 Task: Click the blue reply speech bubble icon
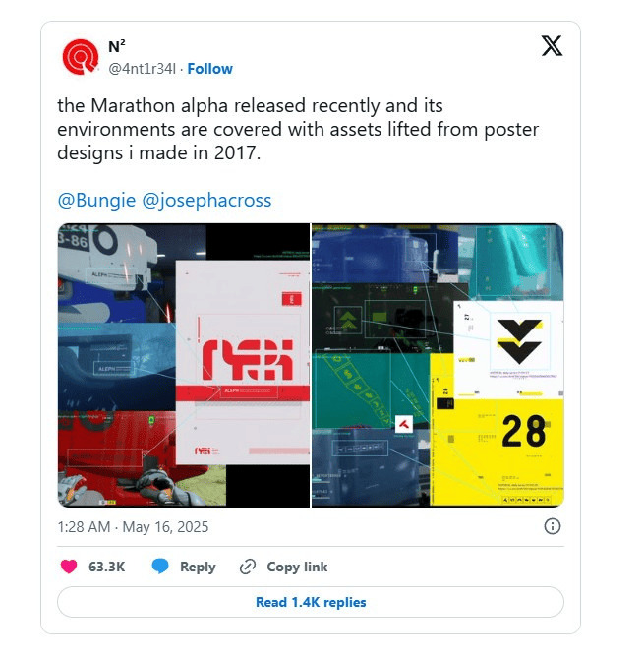[160, 567]
